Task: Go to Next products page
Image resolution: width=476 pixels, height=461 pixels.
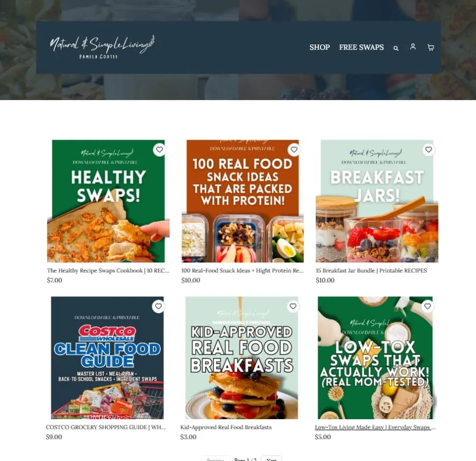Action: click(x=271, y=459)
